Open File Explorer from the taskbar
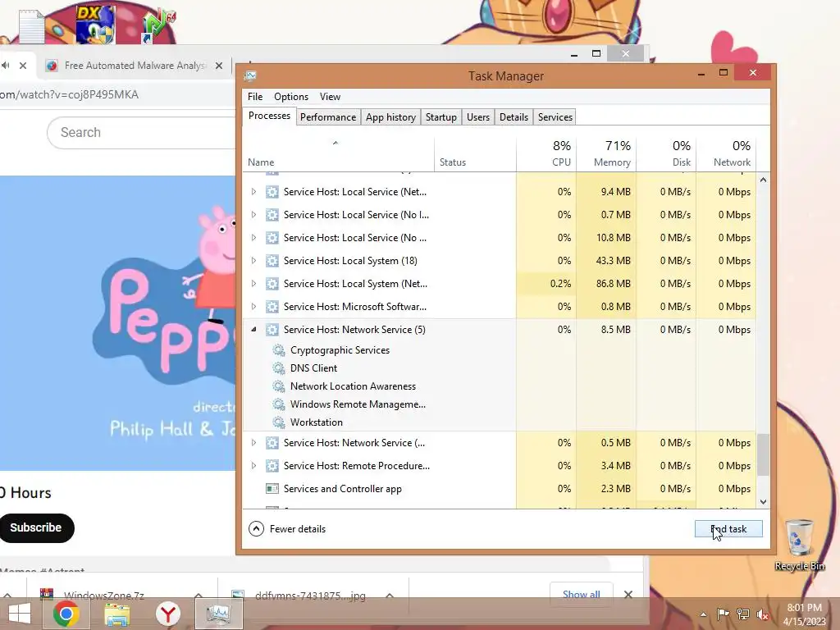 coord(116,614)
